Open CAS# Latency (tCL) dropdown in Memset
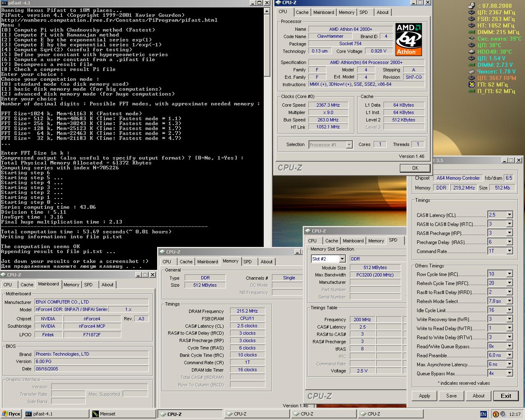The width and height of the screenshot is (525, 420). click(509, 215)
